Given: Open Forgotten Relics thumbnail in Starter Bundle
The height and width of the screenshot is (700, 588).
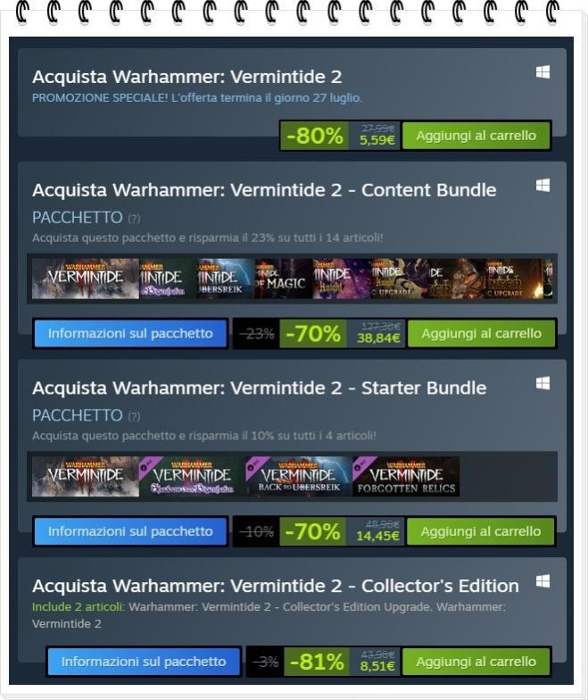Looking at the screenshot, I should tap(406, 477).
